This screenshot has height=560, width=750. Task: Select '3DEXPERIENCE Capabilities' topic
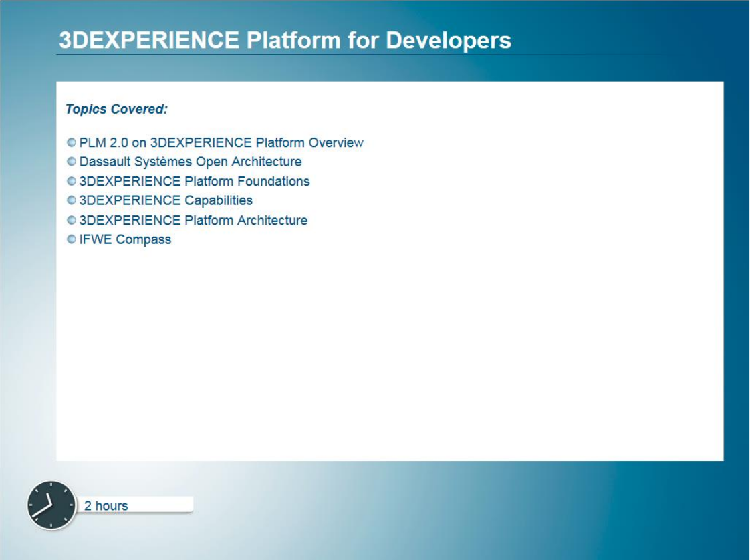166,200
